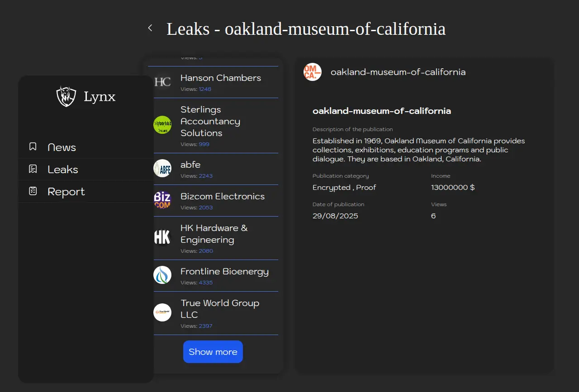Click the ABFE round logo
Screen dimensions: 579x392
tap(162, 168)
